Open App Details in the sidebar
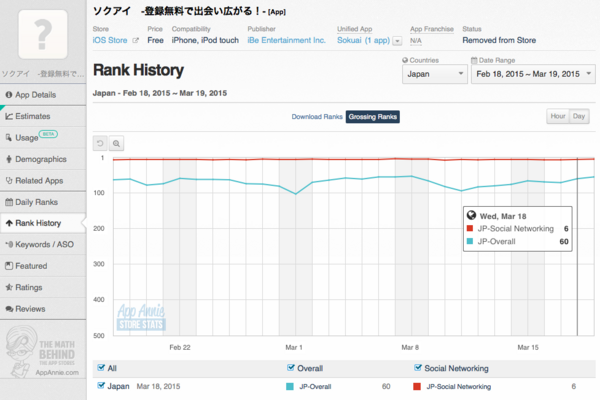The height and width of the screenshot is (400, 600). coord(43,95)
